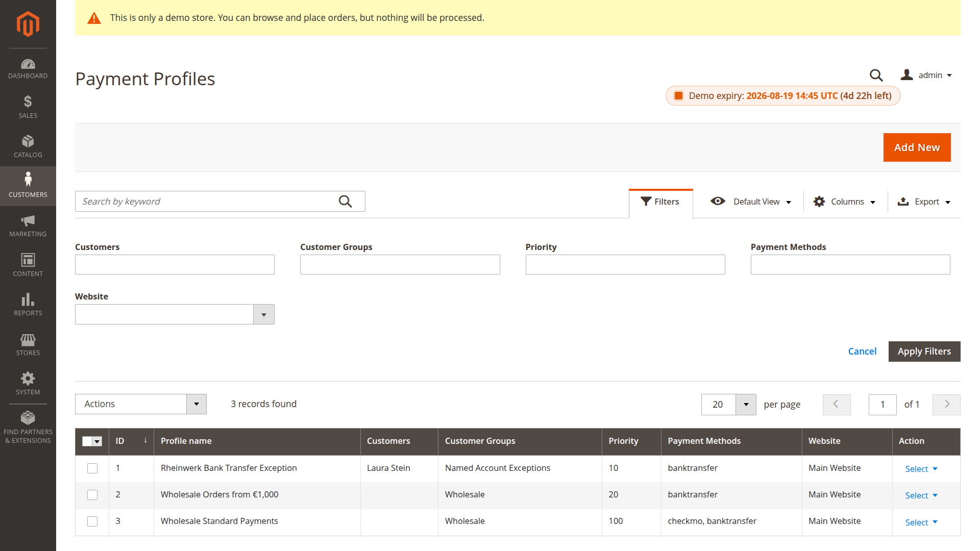The width and height of the screenshot is (980, 551).
Task: Sort by Customers column header
Action: 399,441
